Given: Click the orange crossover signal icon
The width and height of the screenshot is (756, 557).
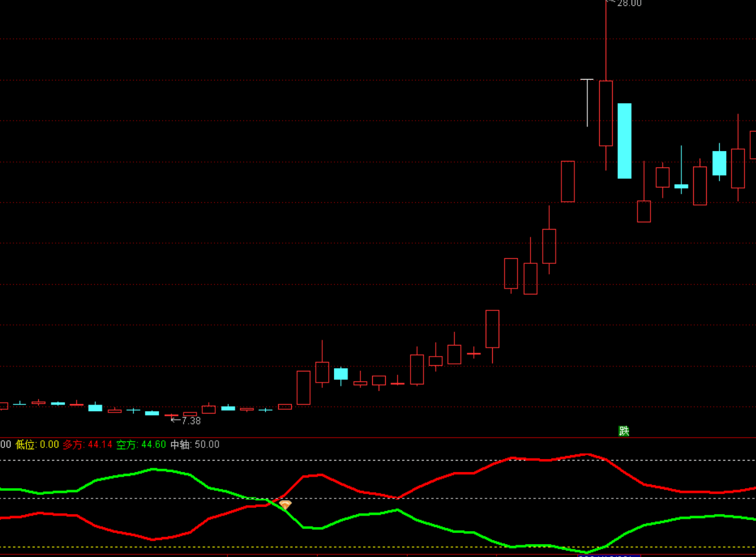Looking at the screenshot, I should pos(285,504).
